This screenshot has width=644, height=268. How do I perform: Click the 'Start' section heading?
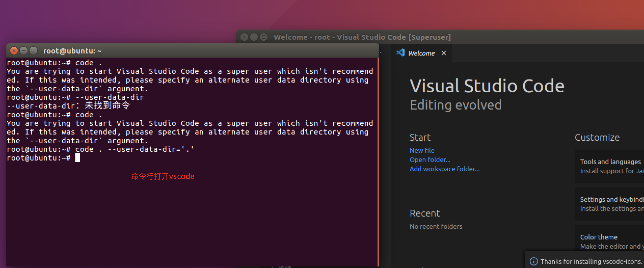(x=420, y=137)
